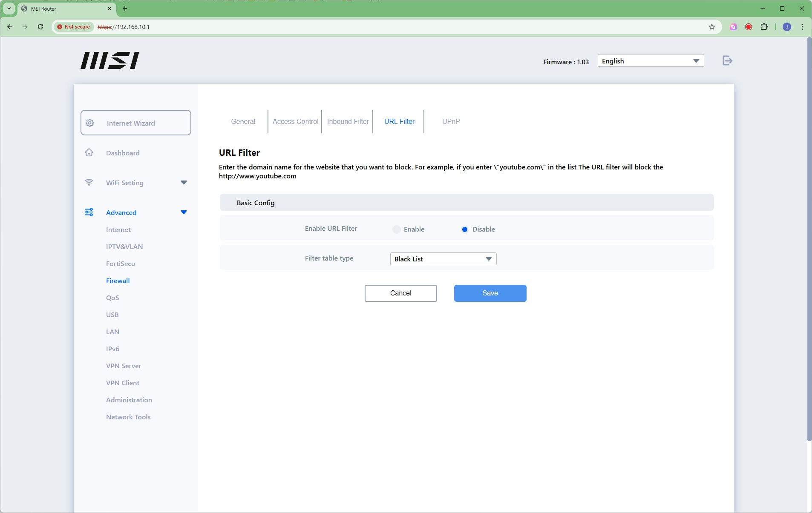This screenshot has width=812, height=513.
Task: Bookmark this page with the star icon
Action: pyautogui.click(x=711, y=27)
